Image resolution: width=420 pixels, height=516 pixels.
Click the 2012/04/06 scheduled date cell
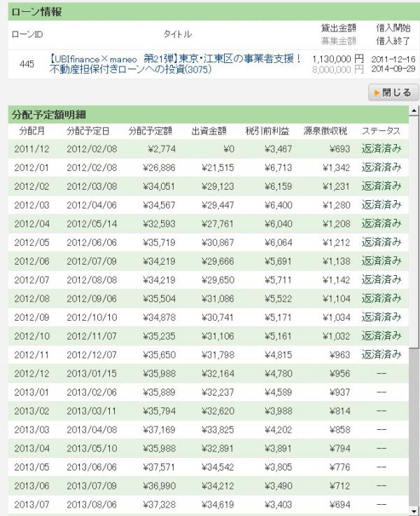92,205
